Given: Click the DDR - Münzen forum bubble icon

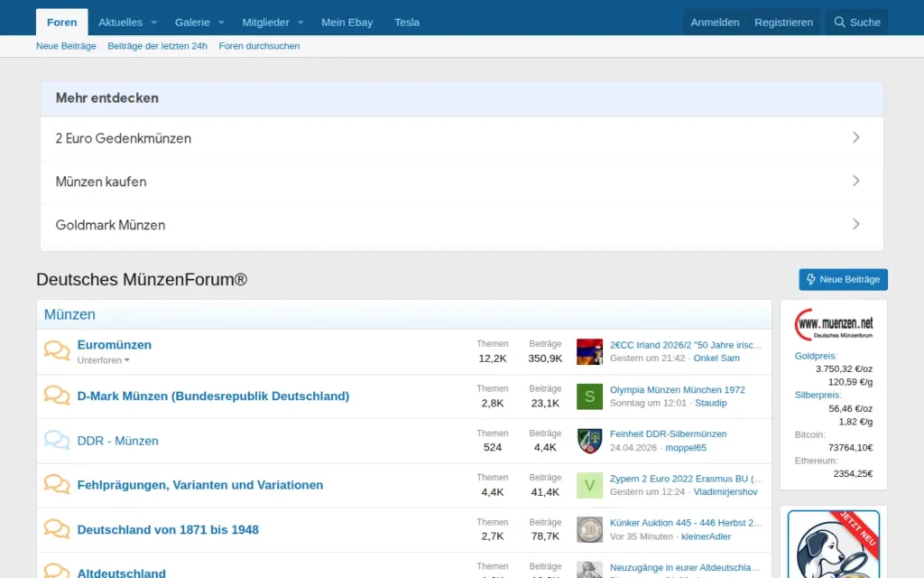Looking at the screenshot, I should pos(57,440).
